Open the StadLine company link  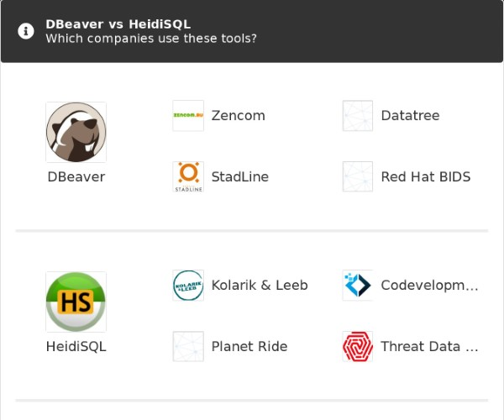[239, 177]
